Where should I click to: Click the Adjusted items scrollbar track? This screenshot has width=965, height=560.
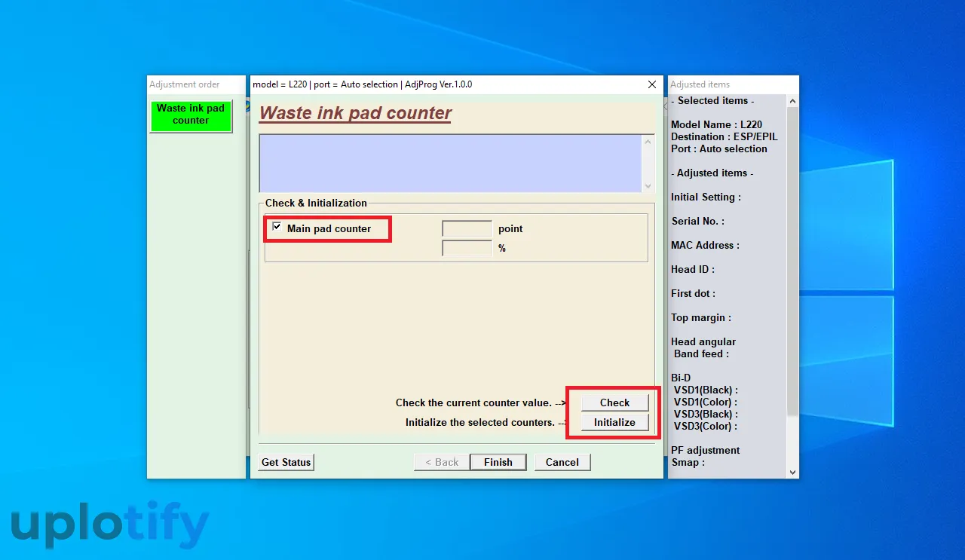coord(792,441)
